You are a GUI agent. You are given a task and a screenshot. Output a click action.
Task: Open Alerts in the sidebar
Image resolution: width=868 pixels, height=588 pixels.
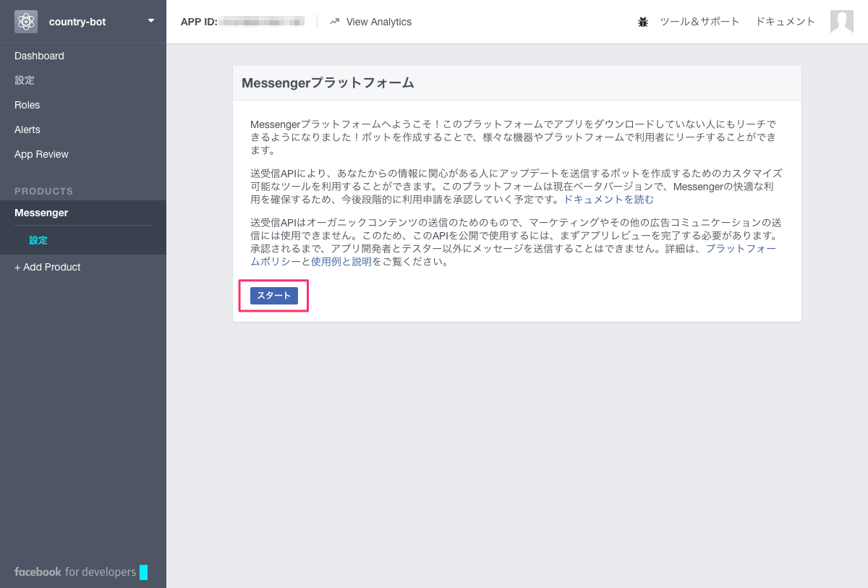[27, 129]
